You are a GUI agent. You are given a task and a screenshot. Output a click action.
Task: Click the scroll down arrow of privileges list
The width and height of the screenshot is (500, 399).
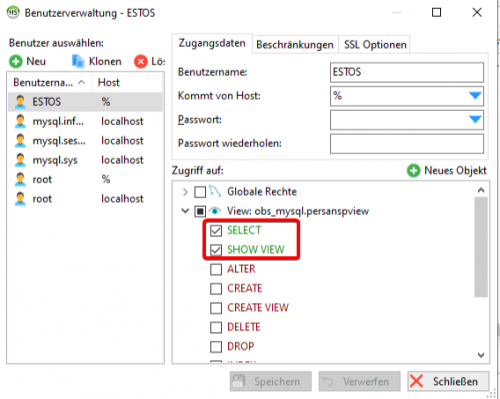(481, 355)
